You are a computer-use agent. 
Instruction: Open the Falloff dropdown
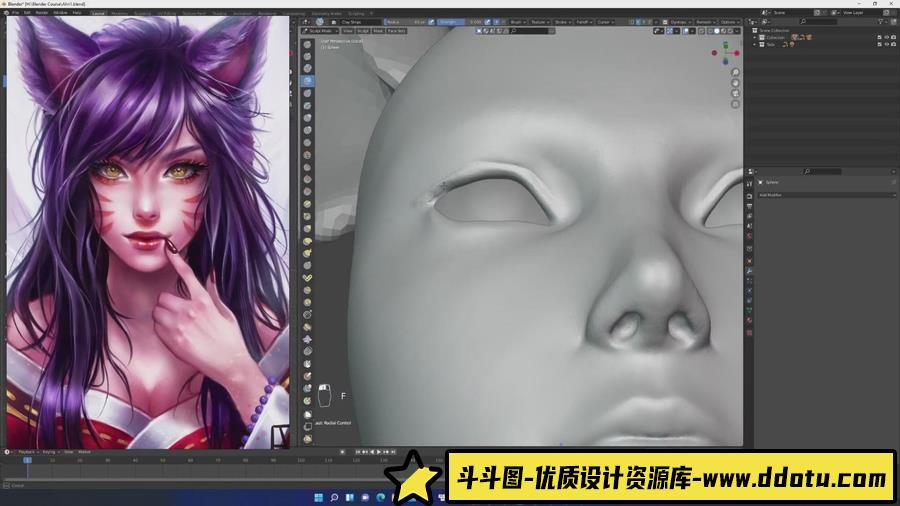(584, 22)
